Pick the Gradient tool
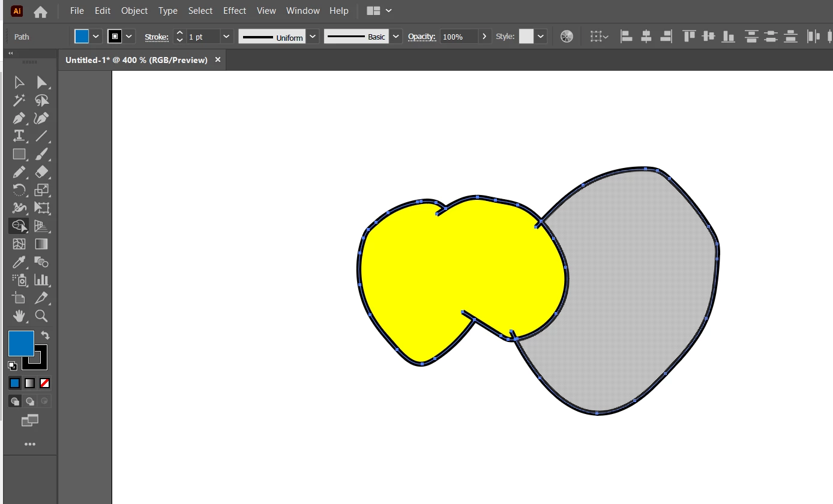This screenshot has width=833, height=504. (41, 244)
